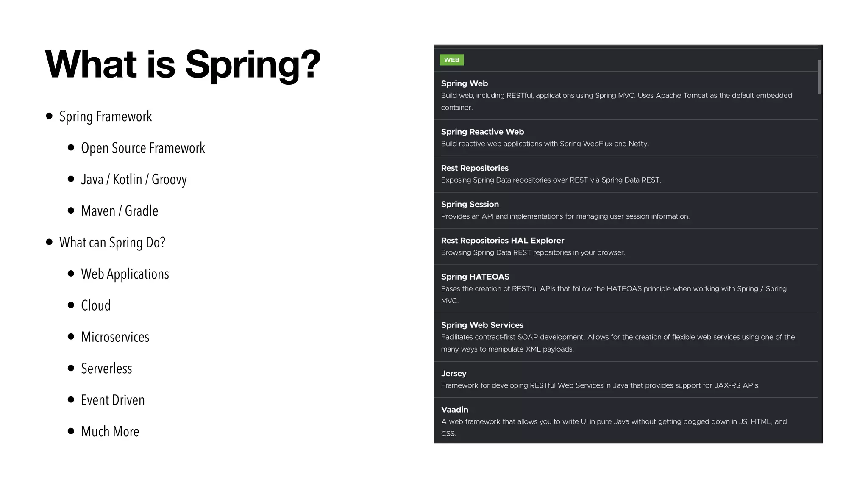868x488 pixels.
Task: Pick the Spring Session dependency
Action: point(470,204)
